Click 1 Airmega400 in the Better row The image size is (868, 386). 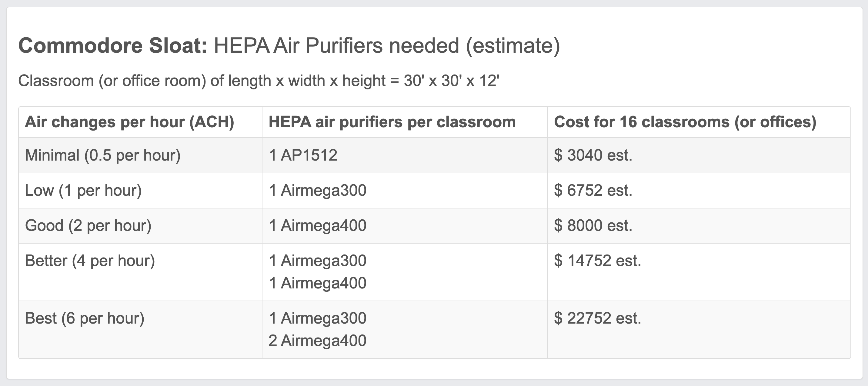pos(317,283)
